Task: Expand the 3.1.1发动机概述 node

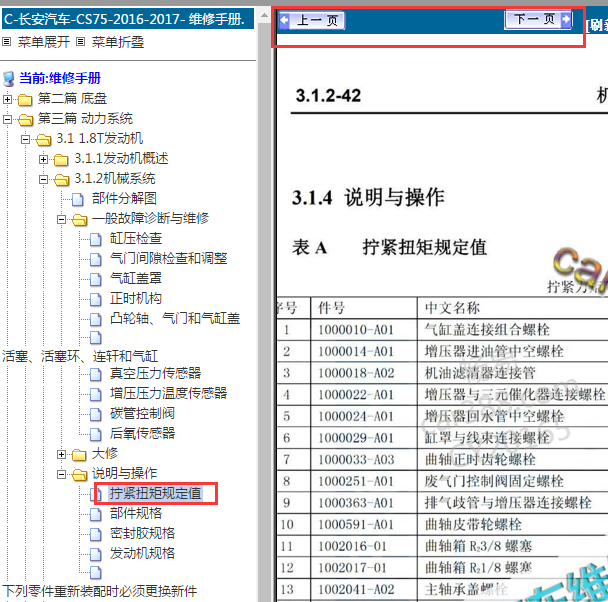Action: pos(43,159)
